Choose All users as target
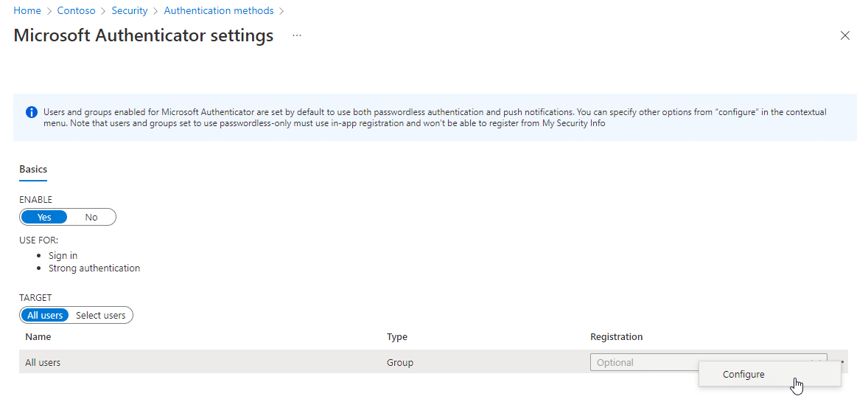This screenshot has width=868, height=416. pyautogui.click(x=45, y=315)
